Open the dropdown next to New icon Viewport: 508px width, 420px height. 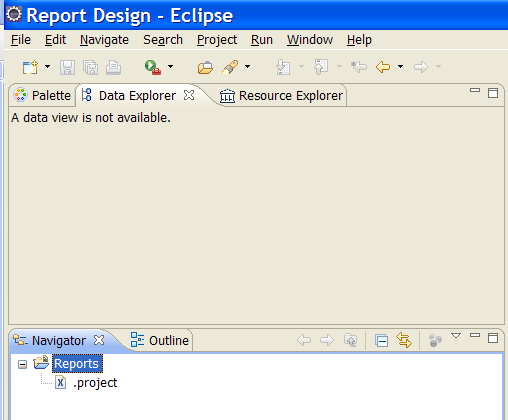tap(48, 66)
